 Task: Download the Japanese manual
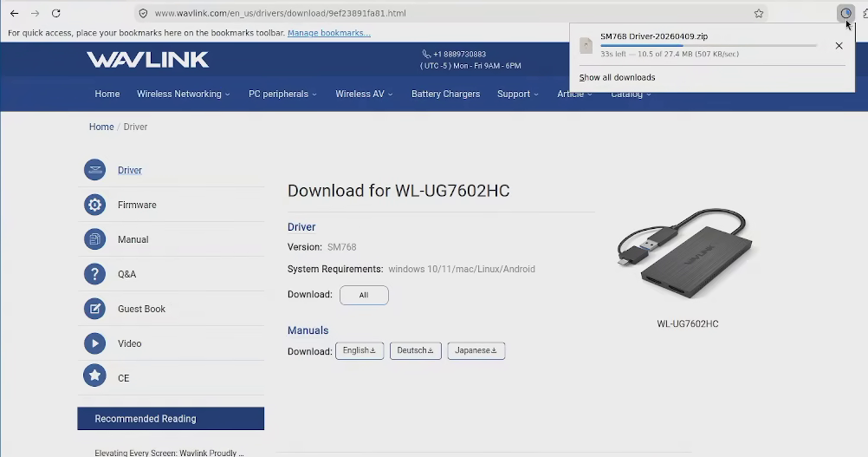[476, 350]
